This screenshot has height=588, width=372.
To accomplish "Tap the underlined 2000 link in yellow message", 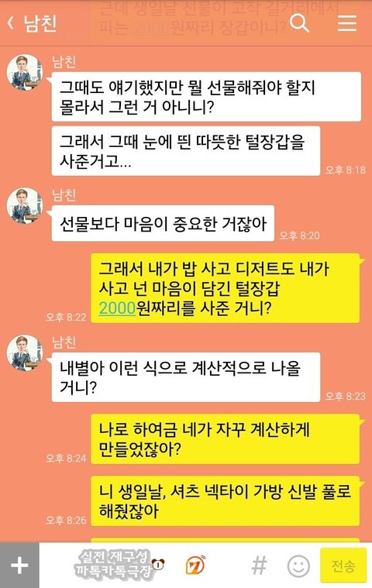I will [117, 308].
